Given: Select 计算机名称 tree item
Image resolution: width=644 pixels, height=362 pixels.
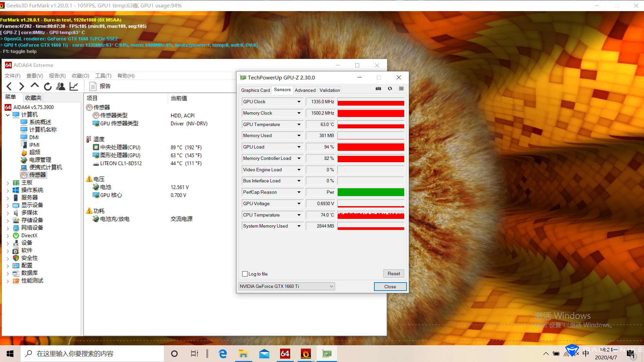Looking at the screenshot, I should pos(39,130).
